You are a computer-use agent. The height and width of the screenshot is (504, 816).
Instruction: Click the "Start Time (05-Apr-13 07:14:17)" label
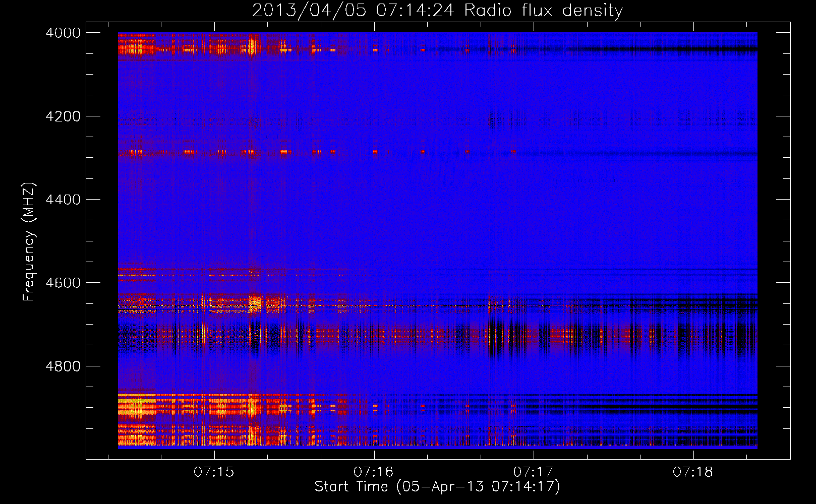[x=437, y=487]
